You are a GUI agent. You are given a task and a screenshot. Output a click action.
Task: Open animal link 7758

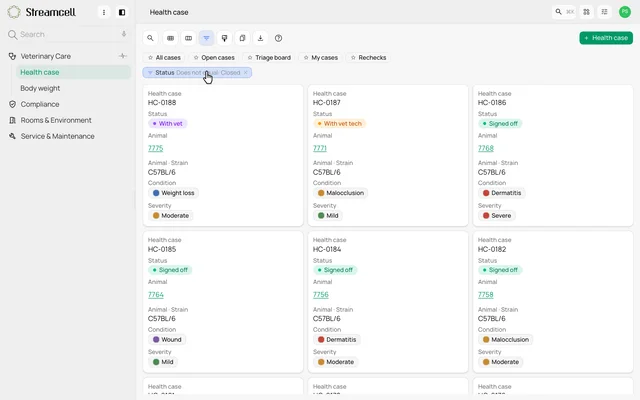pos(486,295)
